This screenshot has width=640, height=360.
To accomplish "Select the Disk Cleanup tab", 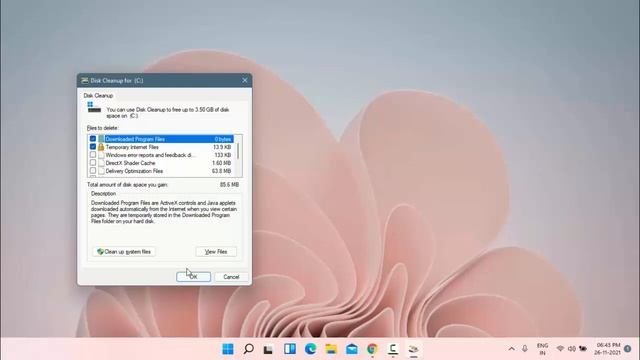I will coord(98,96).
